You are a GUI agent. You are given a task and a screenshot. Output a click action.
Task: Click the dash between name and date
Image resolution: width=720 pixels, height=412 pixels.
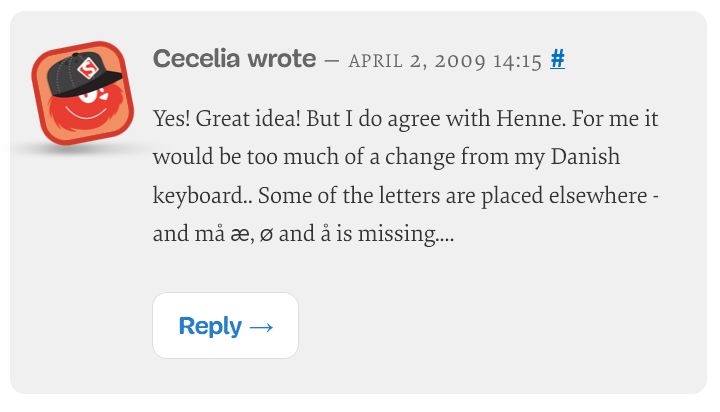click(x=332, y=61)
